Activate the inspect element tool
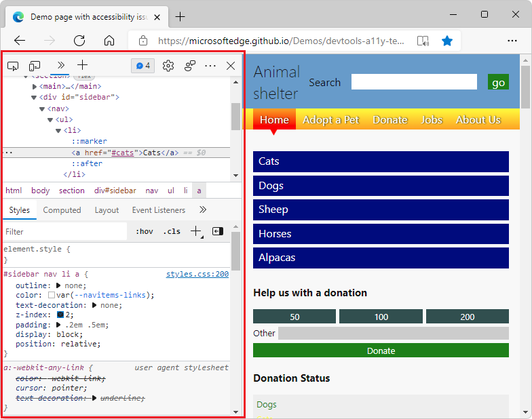Screen dimensions: 532x419 pos(13,66)
